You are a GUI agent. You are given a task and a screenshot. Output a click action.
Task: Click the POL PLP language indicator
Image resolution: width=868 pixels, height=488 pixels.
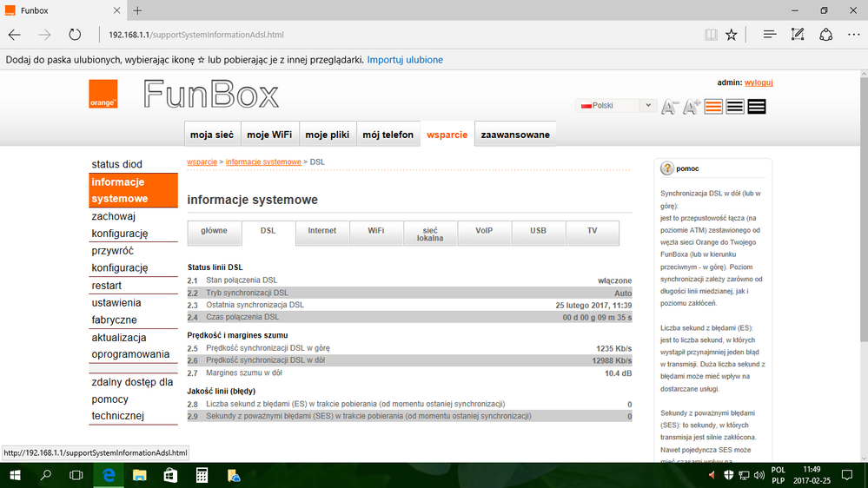tap(779, 475)
